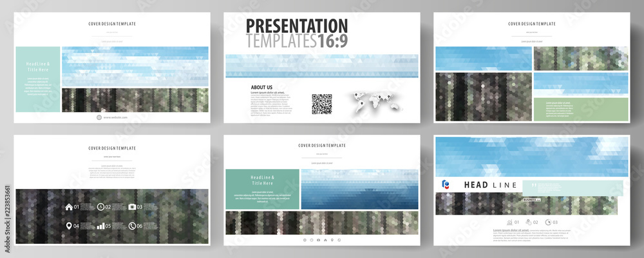Click the clock icon labeled 02
644x258 pixels.
[x=100, y=206]
